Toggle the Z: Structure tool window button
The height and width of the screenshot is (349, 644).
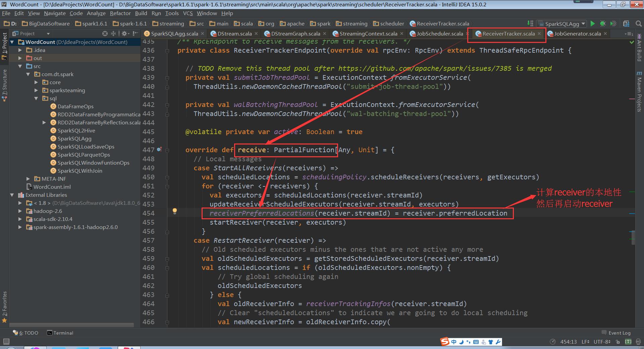(4, 85)
